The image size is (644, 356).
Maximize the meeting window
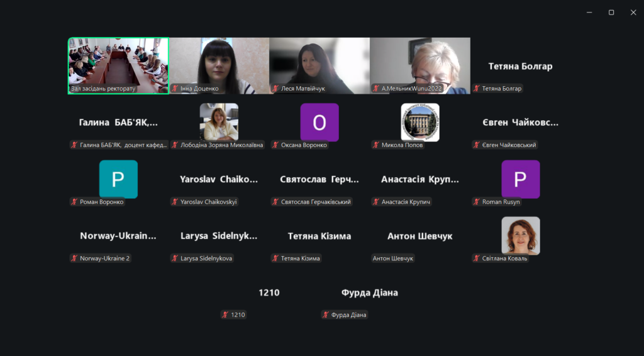point(611,13)
